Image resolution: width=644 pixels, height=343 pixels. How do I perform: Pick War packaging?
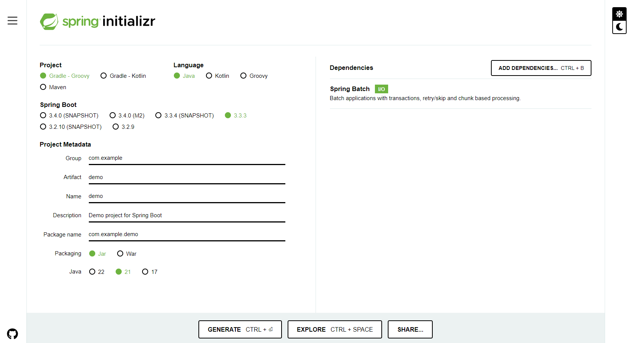pos(127,254)
